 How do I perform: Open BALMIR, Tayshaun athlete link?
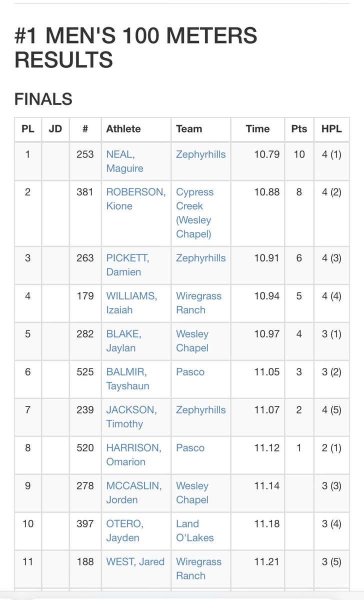click(x=127, y=379)
